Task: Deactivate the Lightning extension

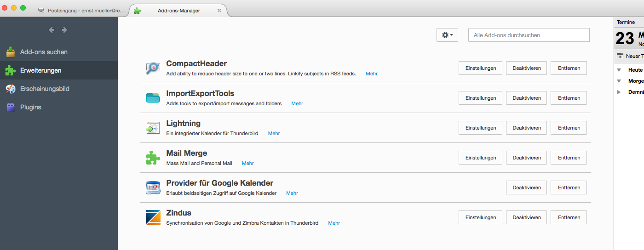Action: 527,128
